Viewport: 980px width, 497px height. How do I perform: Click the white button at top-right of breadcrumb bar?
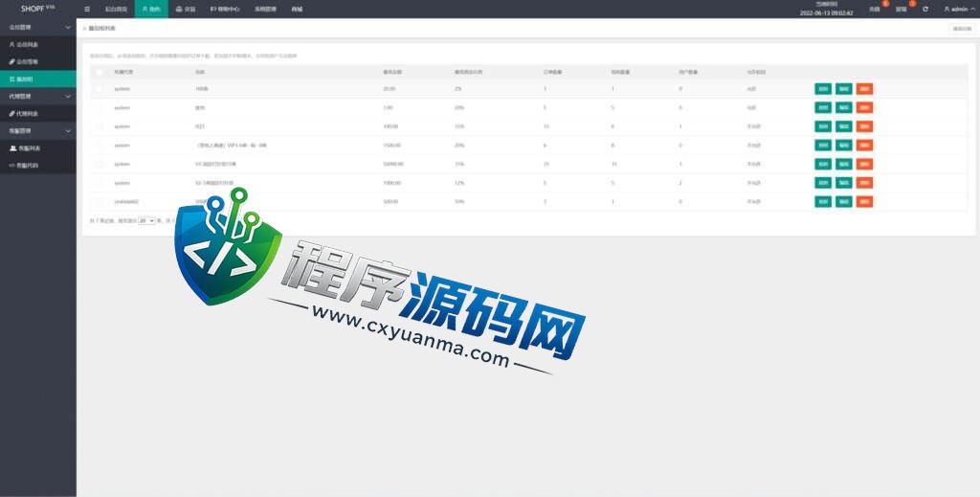tap(961, 29)
